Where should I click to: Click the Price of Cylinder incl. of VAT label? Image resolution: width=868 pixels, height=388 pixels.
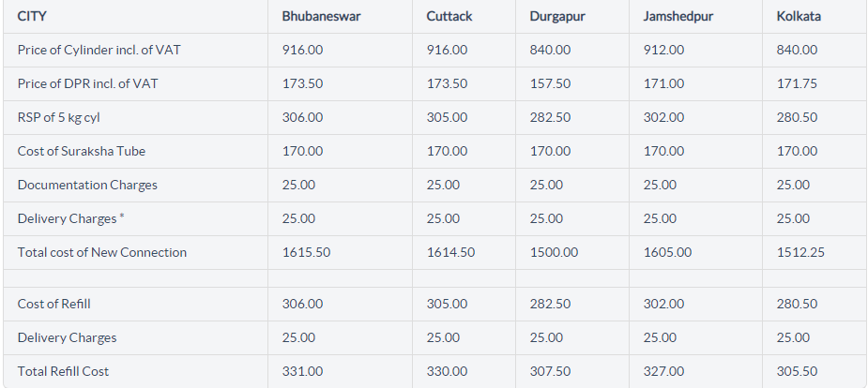(99, 51)
